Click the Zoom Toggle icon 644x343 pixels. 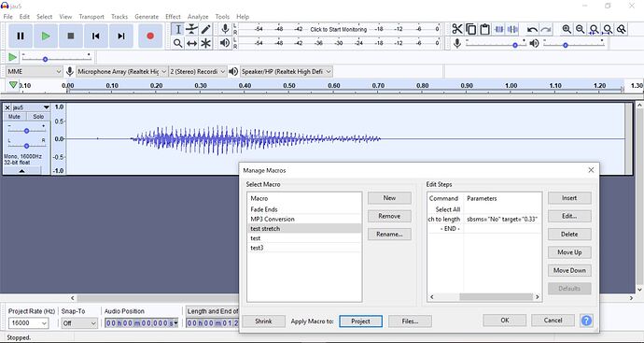click(x=621, y=29)
